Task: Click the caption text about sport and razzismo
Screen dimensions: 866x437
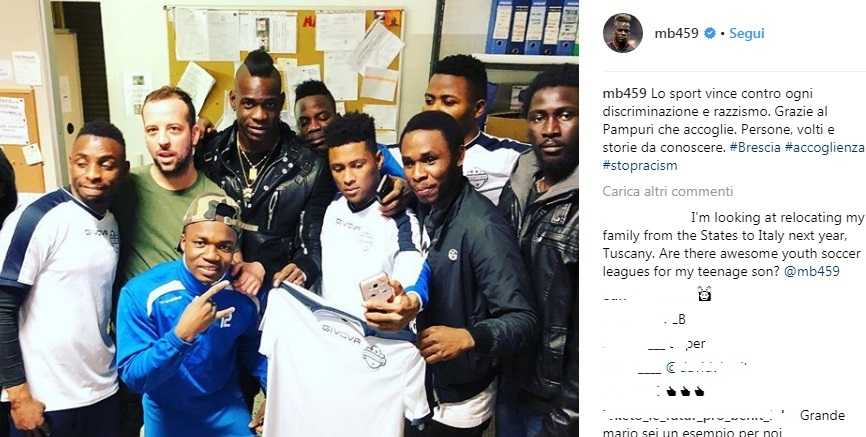Action: [733, 129]
